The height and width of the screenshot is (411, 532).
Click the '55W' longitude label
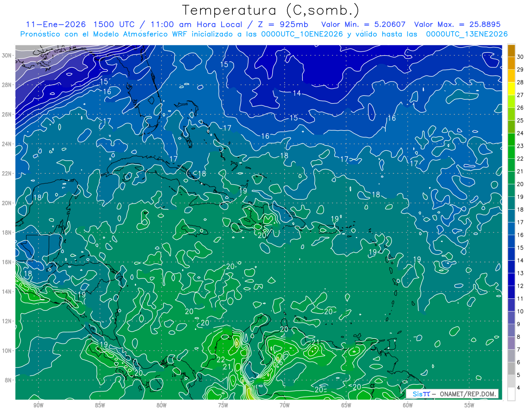tap(469, 405)
